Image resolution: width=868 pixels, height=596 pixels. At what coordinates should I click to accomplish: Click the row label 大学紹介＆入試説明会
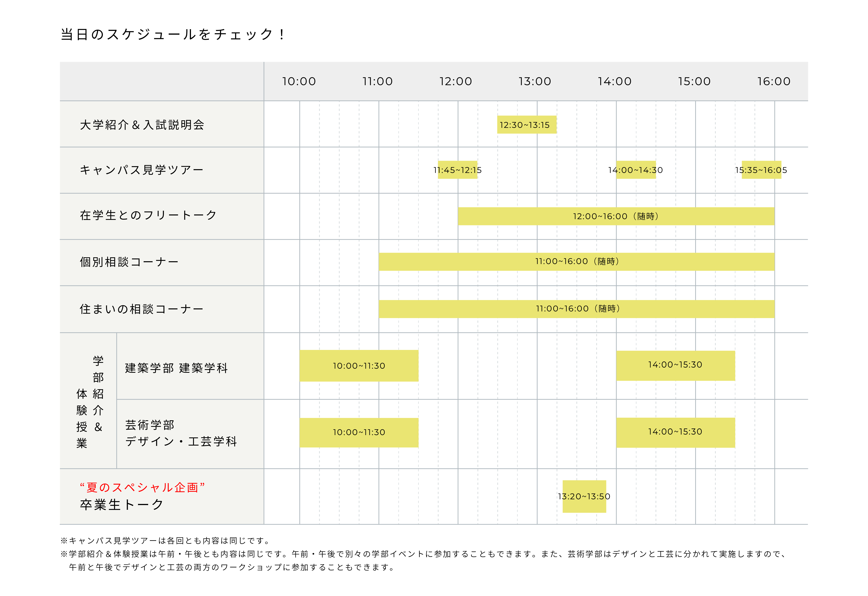coord(142,125)
